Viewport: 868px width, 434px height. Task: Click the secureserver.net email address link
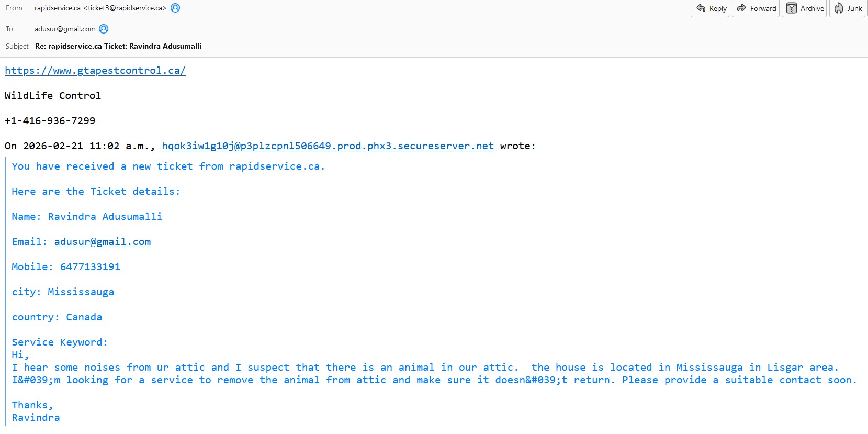(x=328, y=146)
